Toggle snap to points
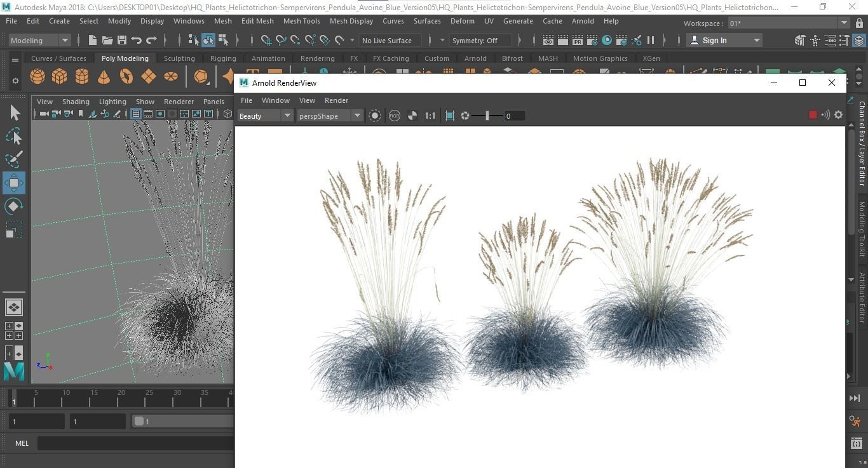Viewport: 868px width, 468px height. click(295, 40)
